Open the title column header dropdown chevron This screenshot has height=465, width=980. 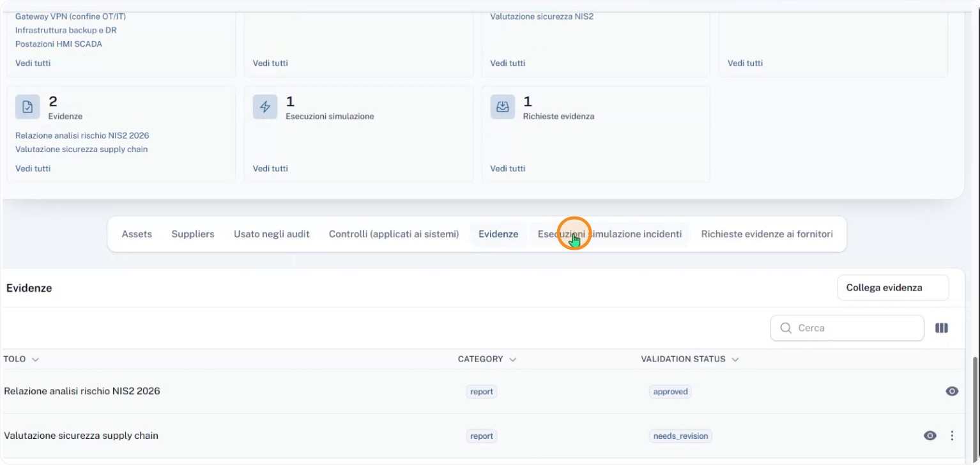[35, 360]
